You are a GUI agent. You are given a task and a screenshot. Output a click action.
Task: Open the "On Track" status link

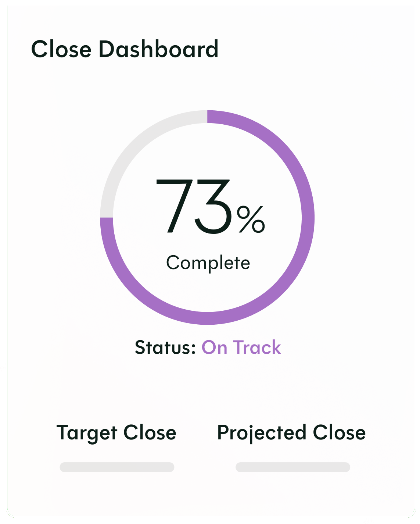[241, 347]
